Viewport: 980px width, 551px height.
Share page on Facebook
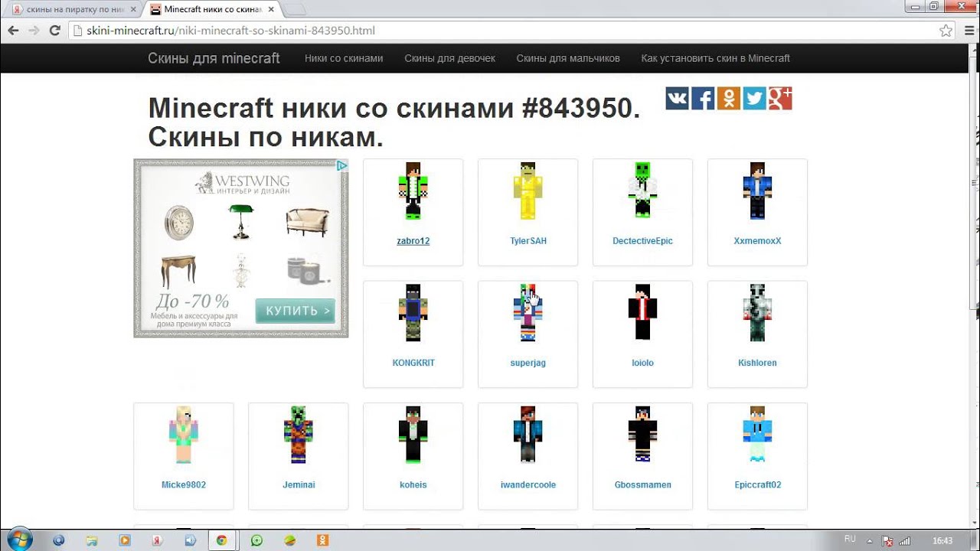click(x=703, y=98)
